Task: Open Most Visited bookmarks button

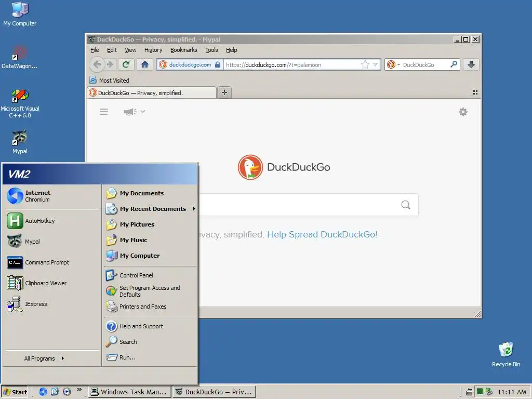Action: 109,81
